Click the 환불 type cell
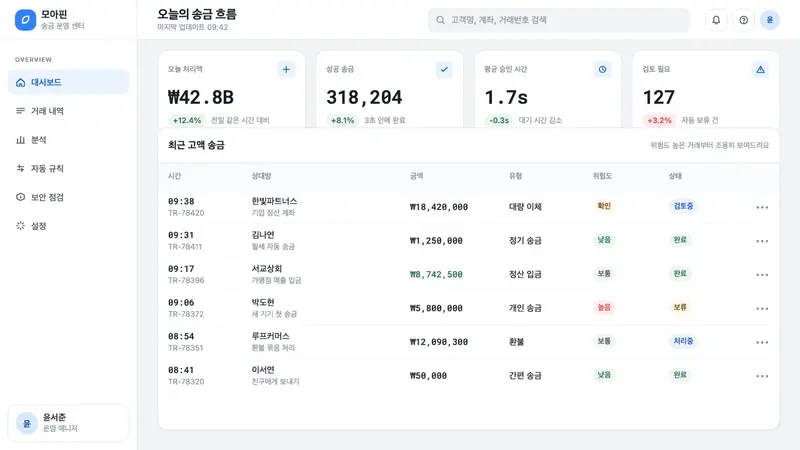 click(516, 342)
